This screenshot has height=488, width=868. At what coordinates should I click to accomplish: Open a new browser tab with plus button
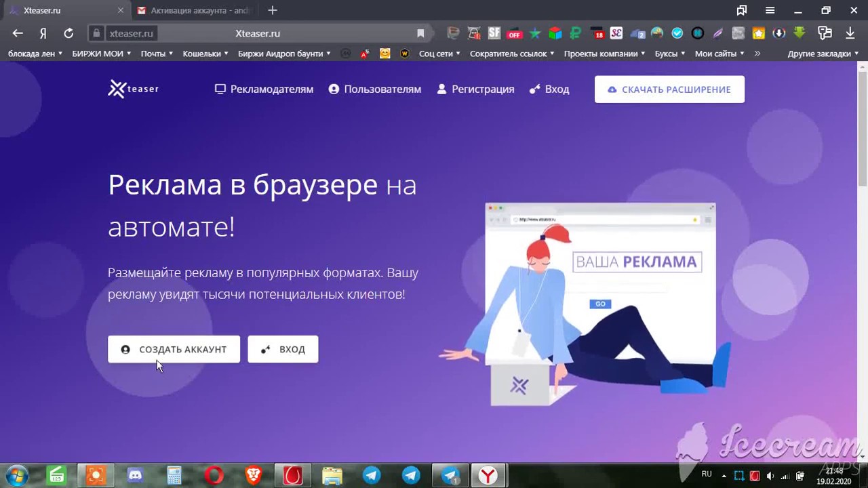273,10
